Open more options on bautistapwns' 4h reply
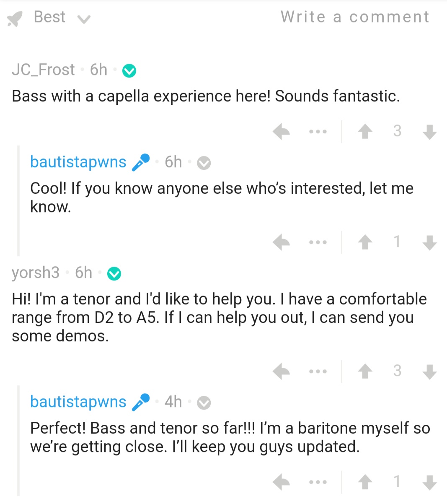The image size is (447, 504). pyautogui.click(x=318, y=482)
